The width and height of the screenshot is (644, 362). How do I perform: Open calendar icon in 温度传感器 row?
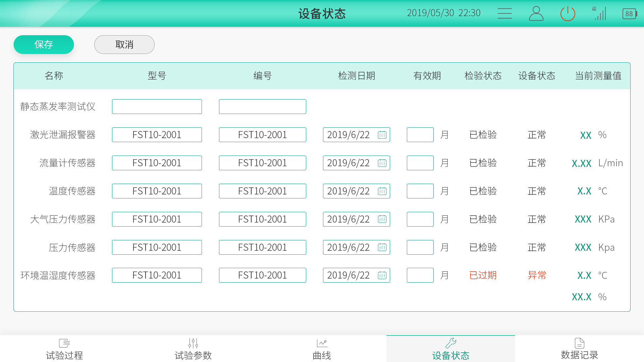382,191
